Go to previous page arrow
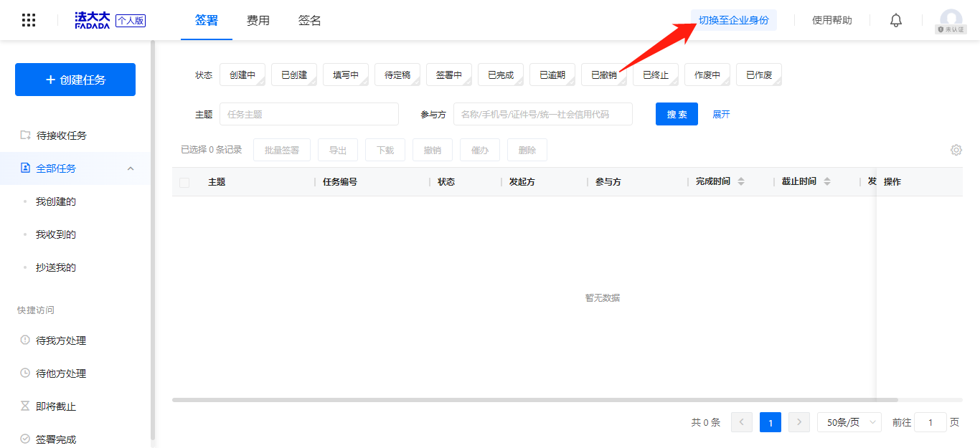 click(x=742, y=422)
